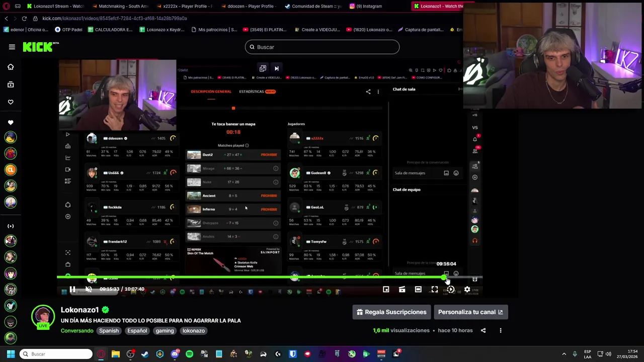
Task: Unmute the video volume
Action: click(x=89, y=289)
